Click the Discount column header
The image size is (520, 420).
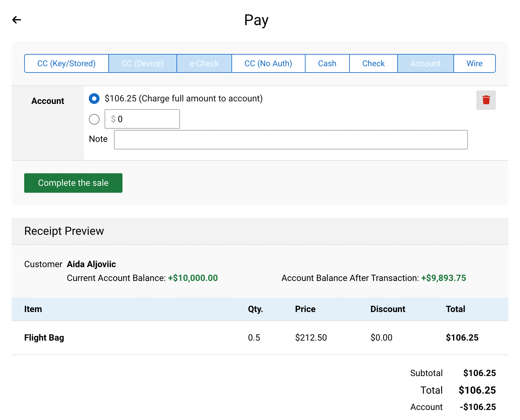click(x=388, y=309)
